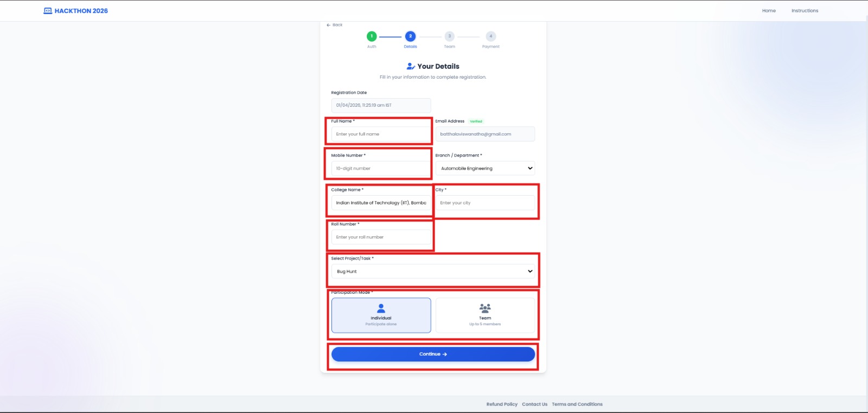Viewport: 868px width, 413px height.
Task: Focus the Full Name input field
Action: (381, 134)
